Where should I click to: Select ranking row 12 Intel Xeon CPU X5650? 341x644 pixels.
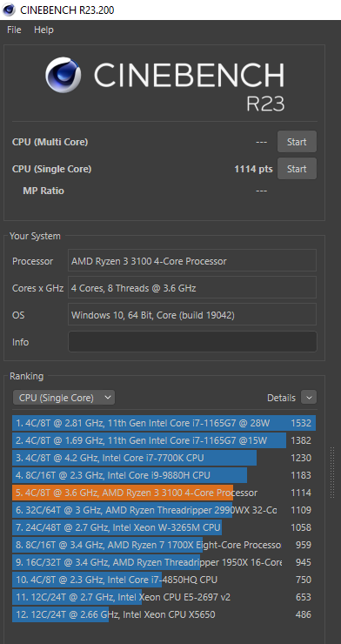pyautogui.click(x=164, y=614)
